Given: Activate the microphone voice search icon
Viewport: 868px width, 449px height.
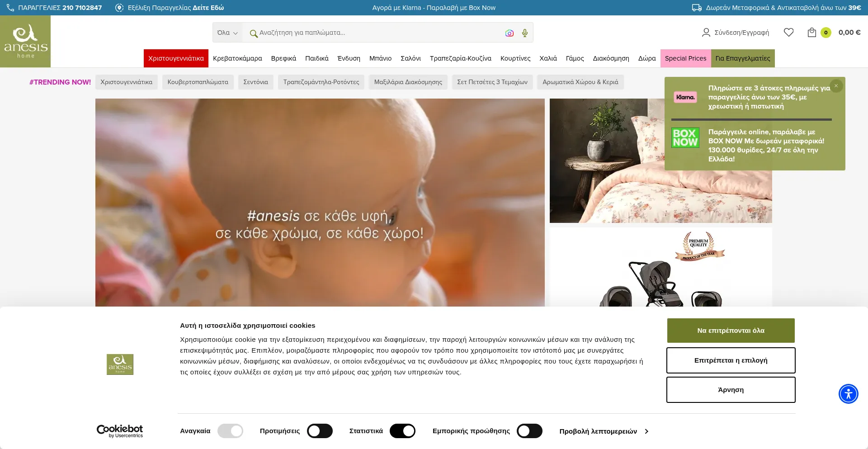Looking at the screenshot, I should pyautogui.click(x=524, y=33).
